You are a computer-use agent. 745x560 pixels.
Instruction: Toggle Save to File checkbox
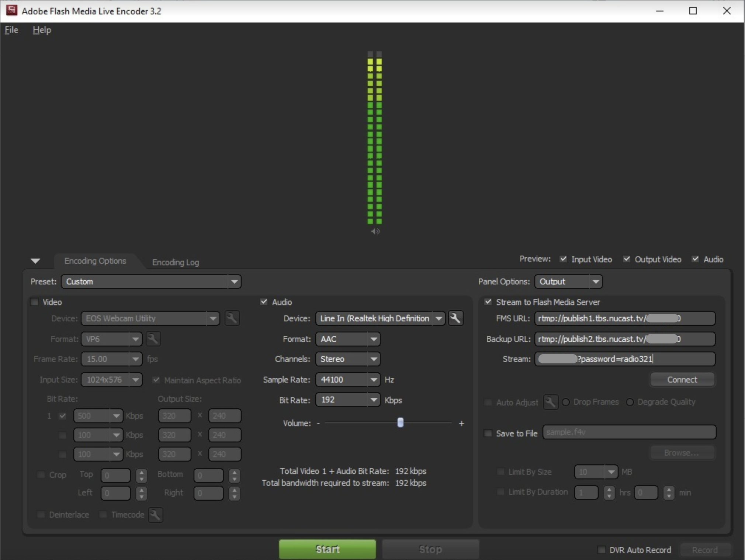tap(488, 433)
